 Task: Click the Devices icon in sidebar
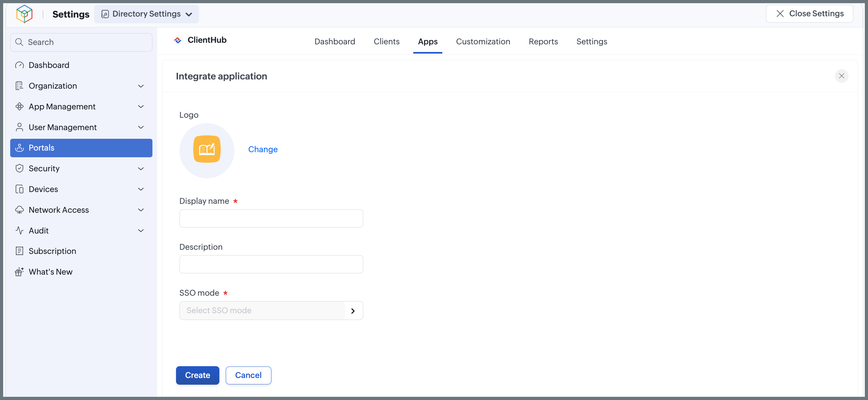pos(19,189)
